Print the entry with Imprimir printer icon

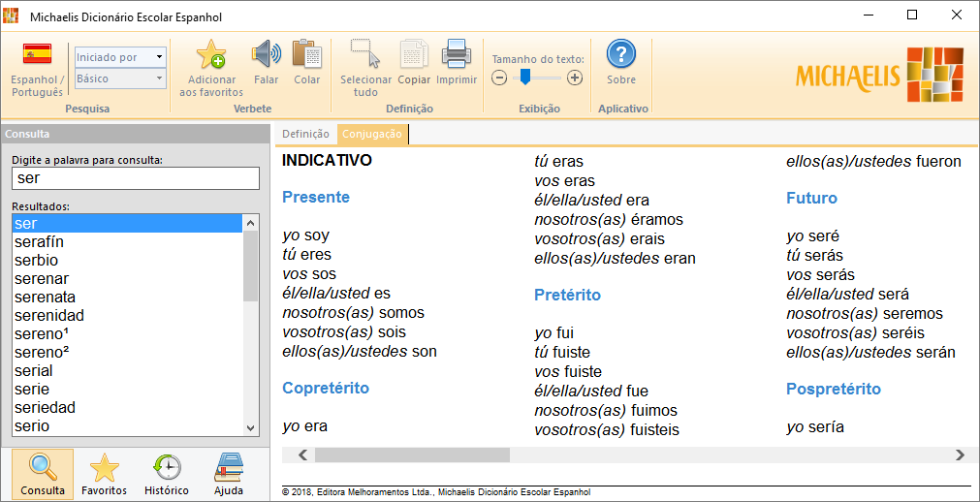(457, 54)
